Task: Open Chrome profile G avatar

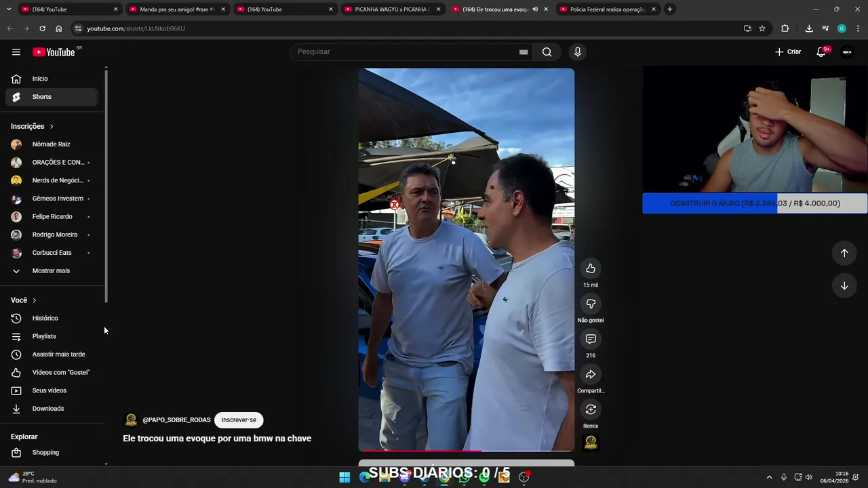Action: (x=842, y=28)
